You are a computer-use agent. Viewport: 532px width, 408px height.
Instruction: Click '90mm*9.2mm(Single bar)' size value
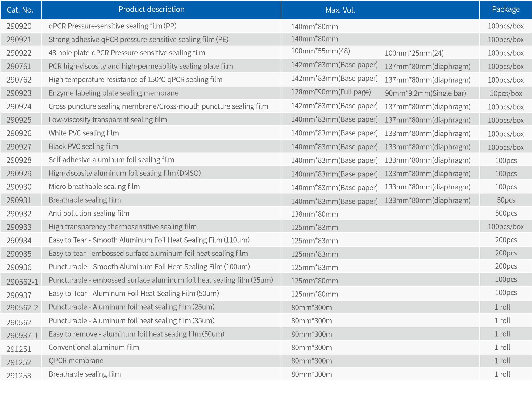point(426,93)
